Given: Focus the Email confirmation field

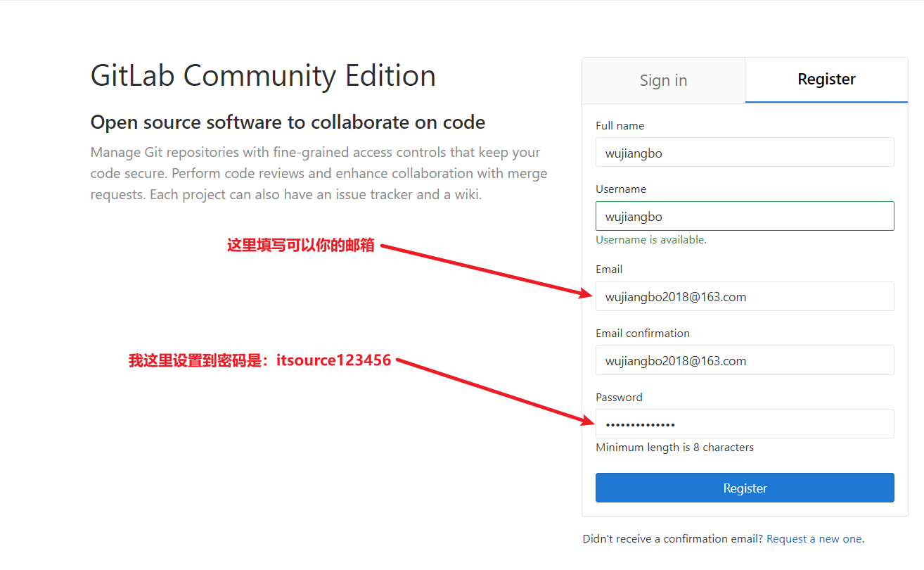Looking at the screenshot, I should pos(745,360).
